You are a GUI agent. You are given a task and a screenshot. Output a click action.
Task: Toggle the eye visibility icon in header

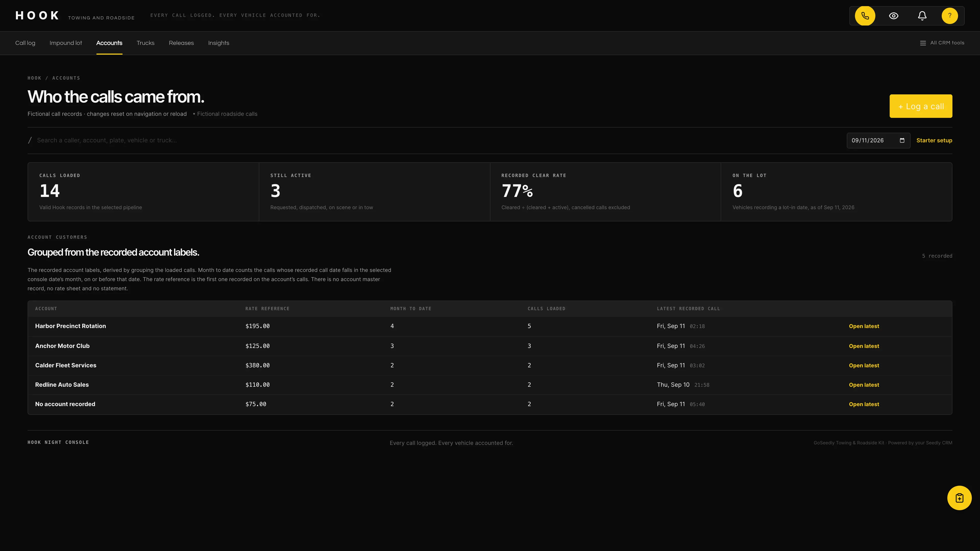[x=894, y=16]
